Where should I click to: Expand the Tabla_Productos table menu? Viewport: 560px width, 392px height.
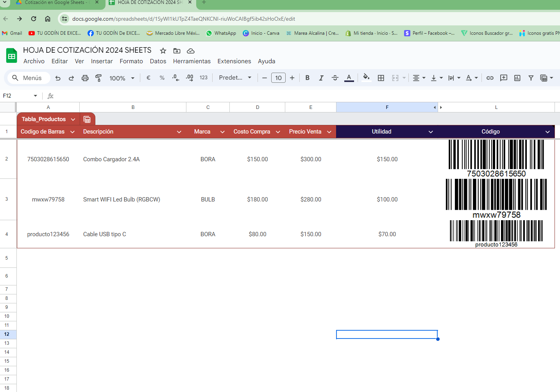click(x=73, y=119)
